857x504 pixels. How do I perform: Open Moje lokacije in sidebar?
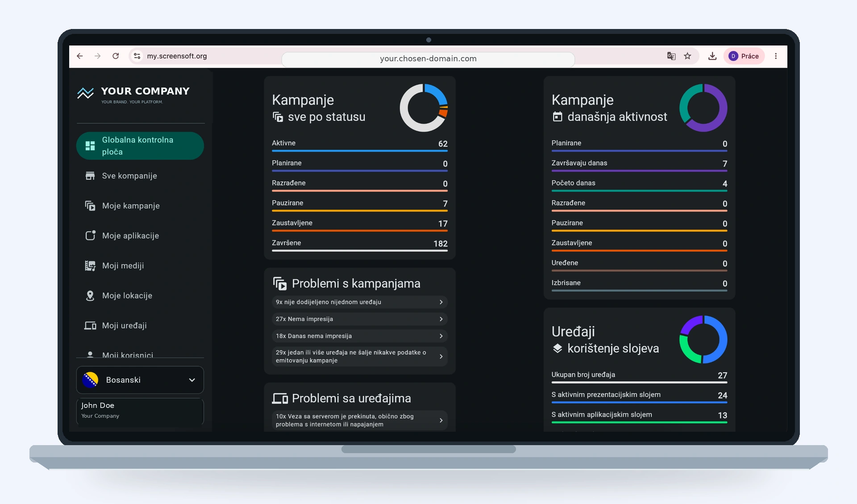coord(140,295)
